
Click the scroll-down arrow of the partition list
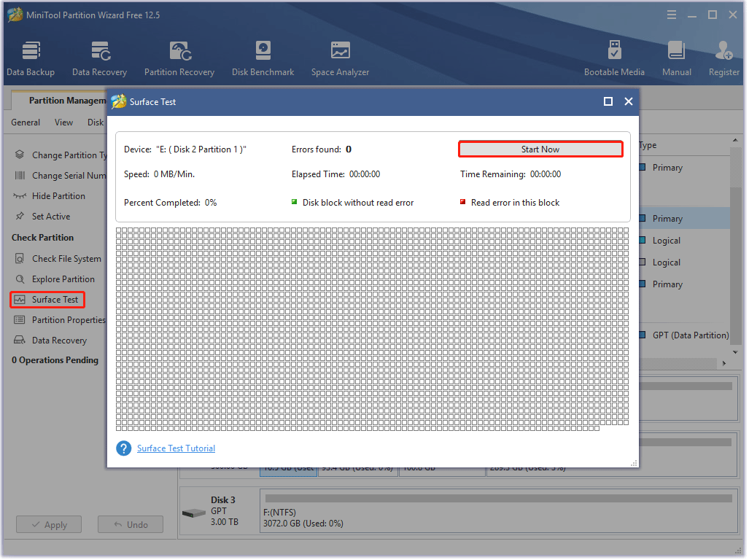(x=736, y=353)
